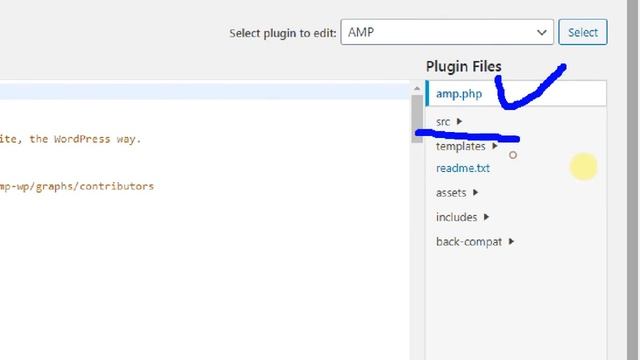Click the text 'the WordPress way.'
The width and height of the screenshot is (640, 360).
coord(85,139)
